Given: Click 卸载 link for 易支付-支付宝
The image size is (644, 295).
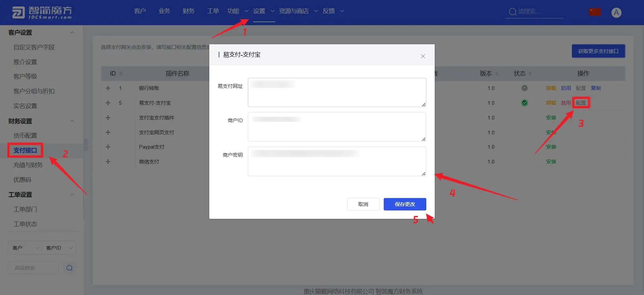Looking at the screenshot, I should tap(551, 103).
